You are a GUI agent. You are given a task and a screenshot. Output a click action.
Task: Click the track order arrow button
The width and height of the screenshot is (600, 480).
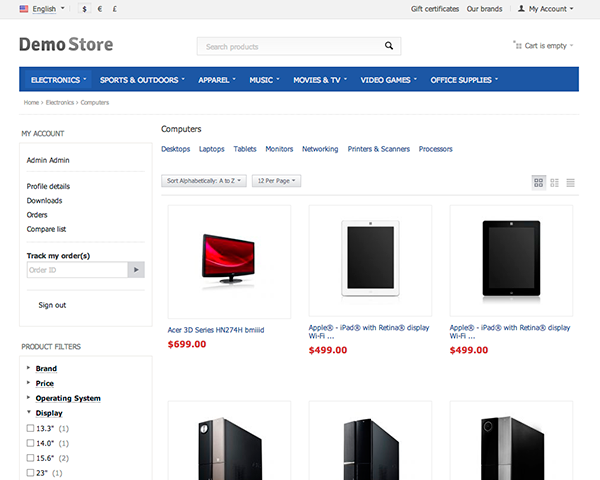[x=136, y=270]
